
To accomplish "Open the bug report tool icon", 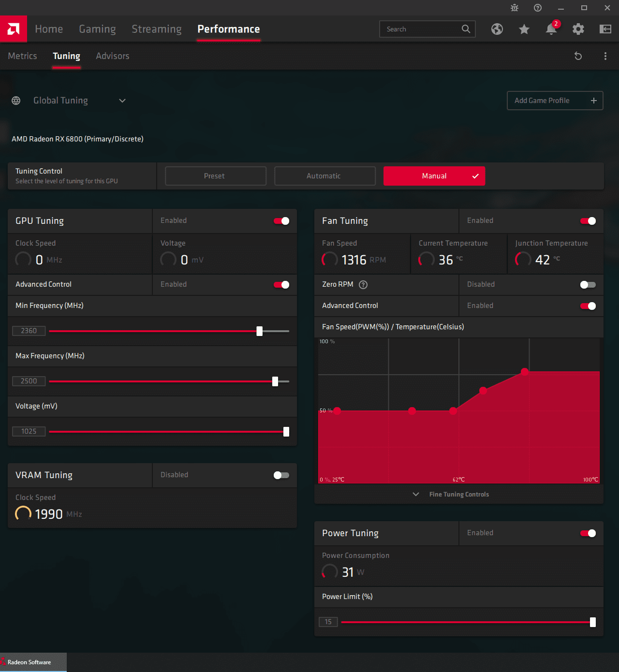I will [x=515, y=8].
